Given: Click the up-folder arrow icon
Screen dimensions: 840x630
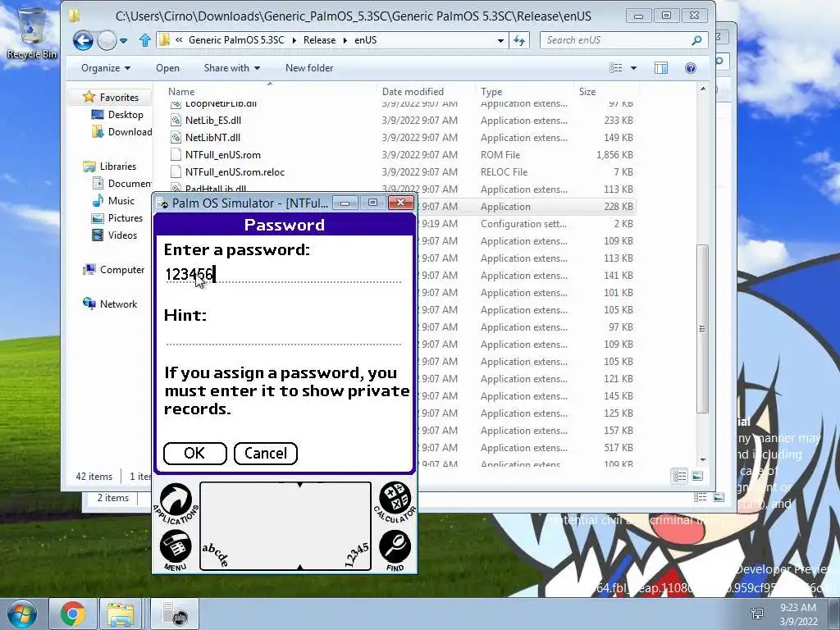Looking at the screenshot, I should [144, 40].
